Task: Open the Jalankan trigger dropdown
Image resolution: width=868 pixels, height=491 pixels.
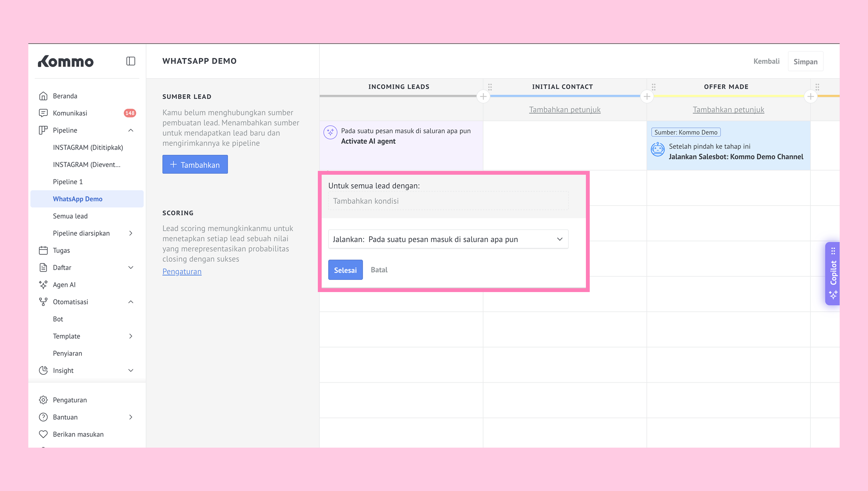Action: (448, 239)
